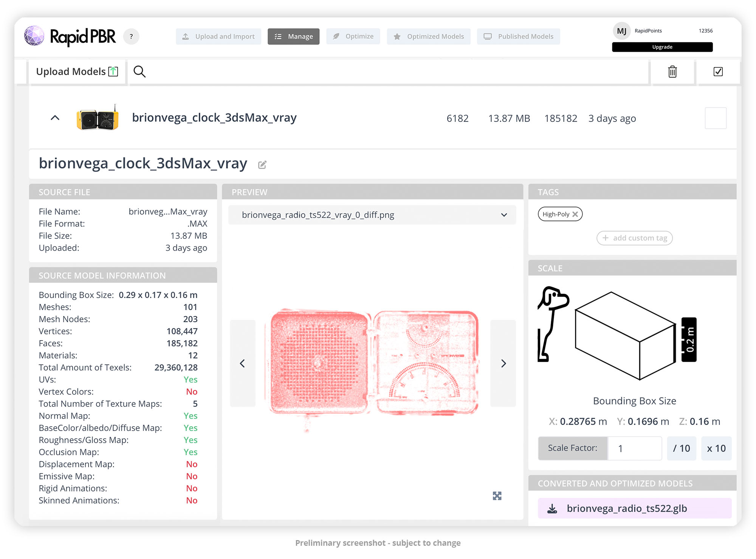Open the Optimized Models tab
The width and height of the screenshot is (756, 559).
pyautogui.click(x=429, y=37)
